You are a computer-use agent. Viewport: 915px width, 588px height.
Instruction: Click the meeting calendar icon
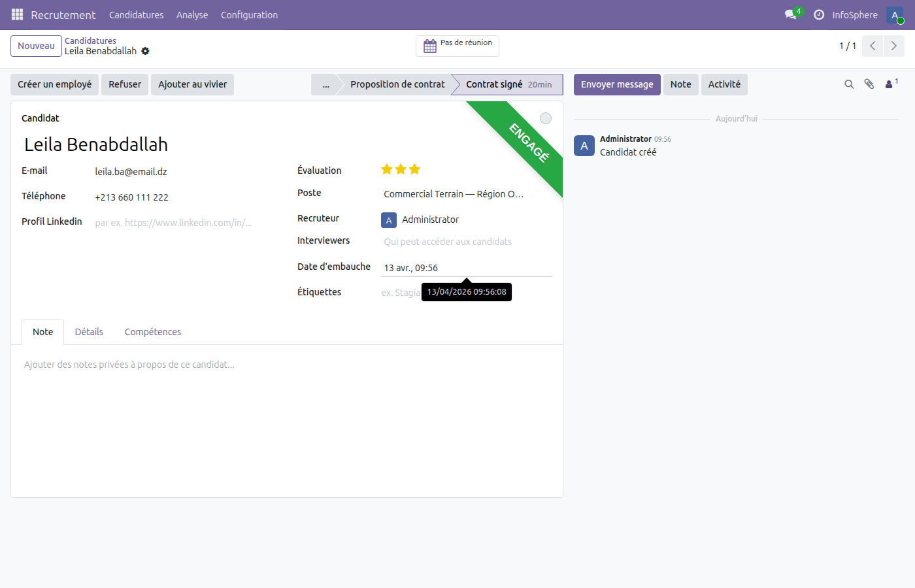430,46
